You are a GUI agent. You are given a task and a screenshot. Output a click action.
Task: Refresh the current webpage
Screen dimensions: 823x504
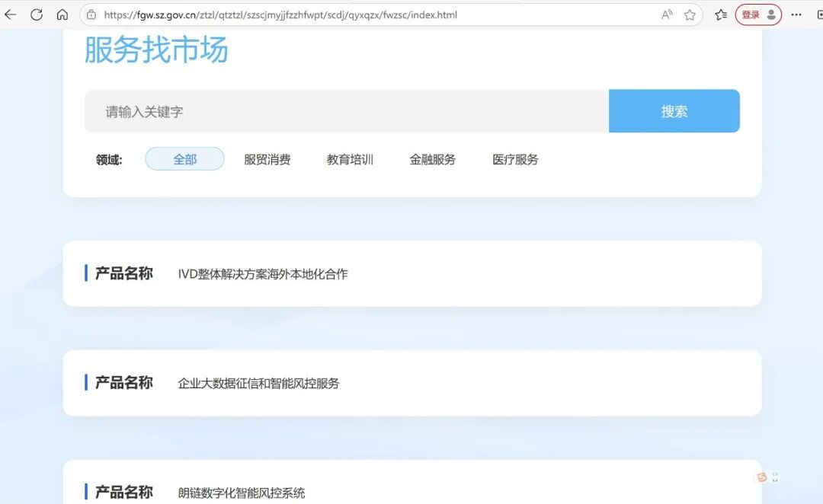pyautogui.click(x=36, y=14)
